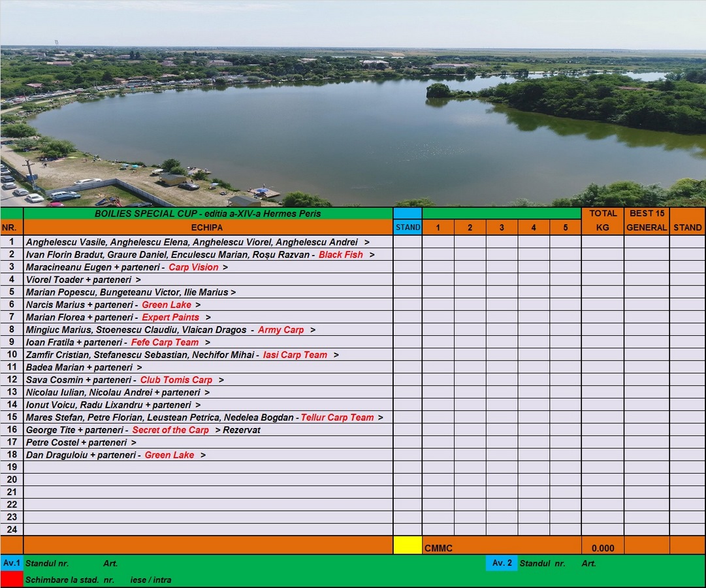
Task: Click the yellow cell beside CMMC
Action: pos(408,546)
